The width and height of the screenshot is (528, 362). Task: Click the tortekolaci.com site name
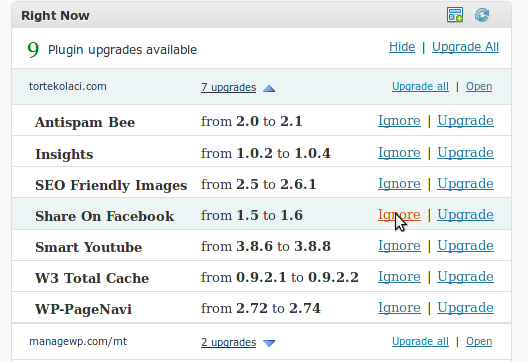68,87
